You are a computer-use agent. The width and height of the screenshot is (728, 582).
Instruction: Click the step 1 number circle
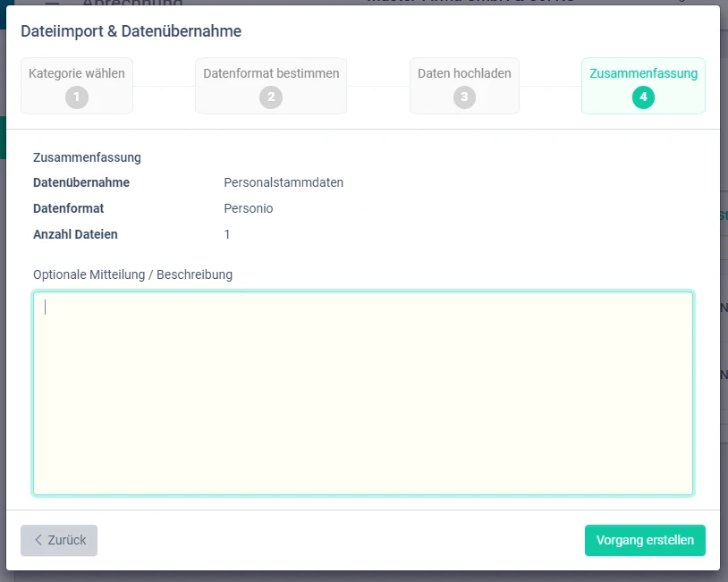(77, 97)
